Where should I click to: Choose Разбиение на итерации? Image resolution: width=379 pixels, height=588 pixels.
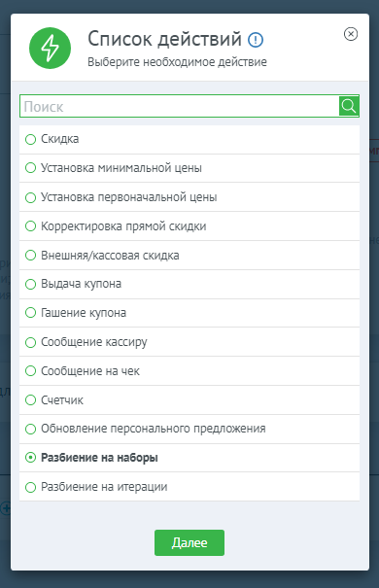[x=189, y=487]
